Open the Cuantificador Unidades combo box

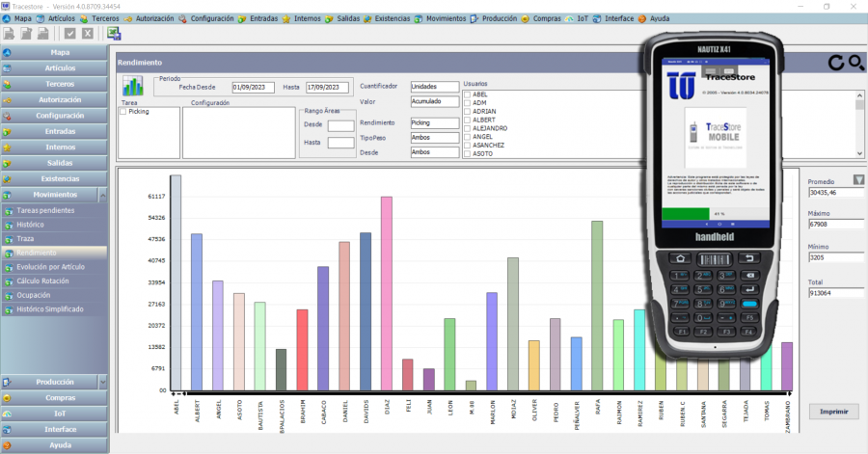[x=434, y=86]
